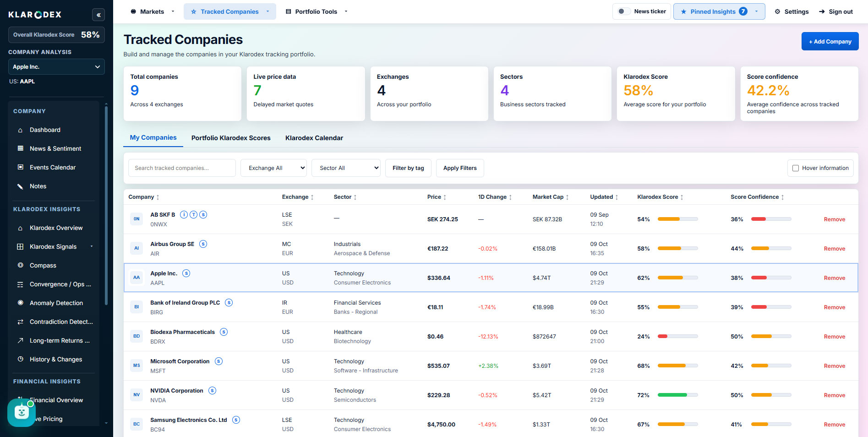Click the Dashboard home icon in sidebar

pos(20,130)
